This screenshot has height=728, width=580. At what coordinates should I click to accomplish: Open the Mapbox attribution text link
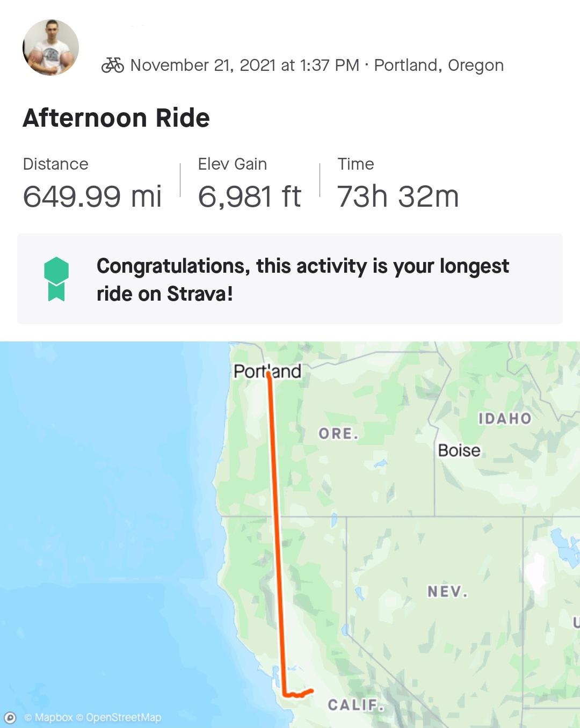click(49, 717)
